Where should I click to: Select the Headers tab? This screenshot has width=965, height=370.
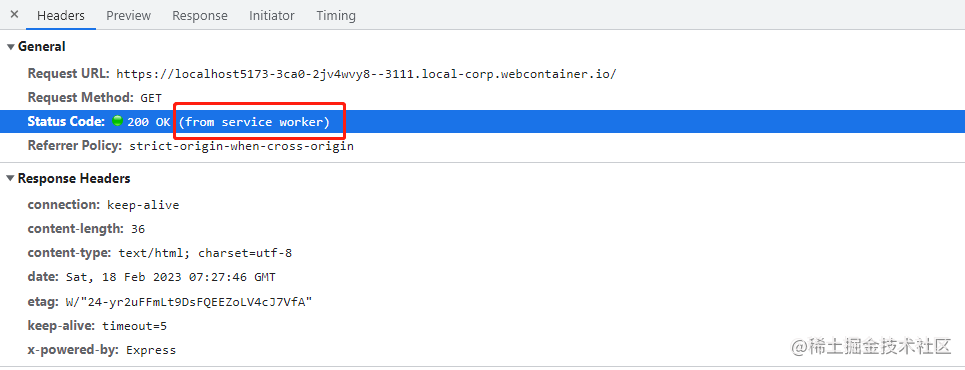pyautogui.click(x=61, y=15)
